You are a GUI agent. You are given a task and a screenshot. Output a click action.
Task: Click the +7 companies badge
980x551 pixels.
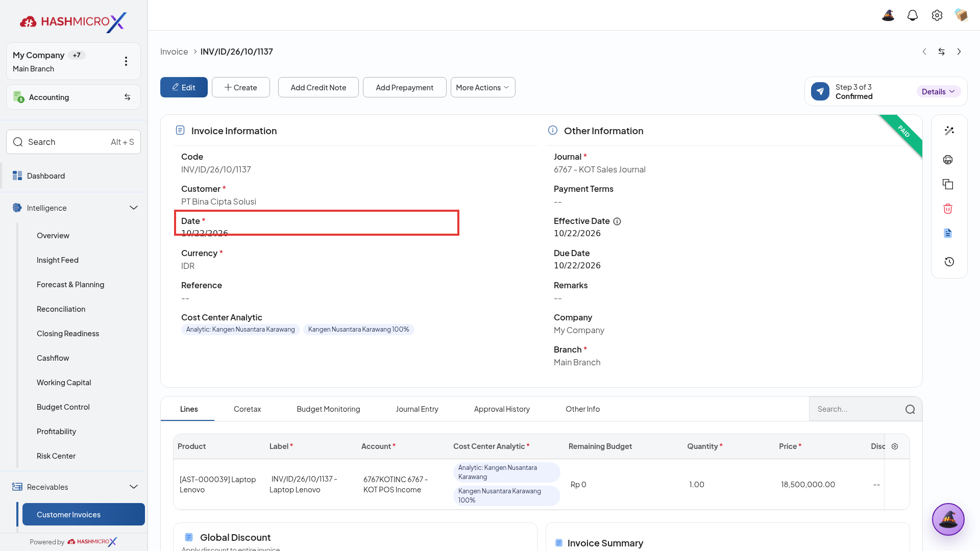coord(77,55)
